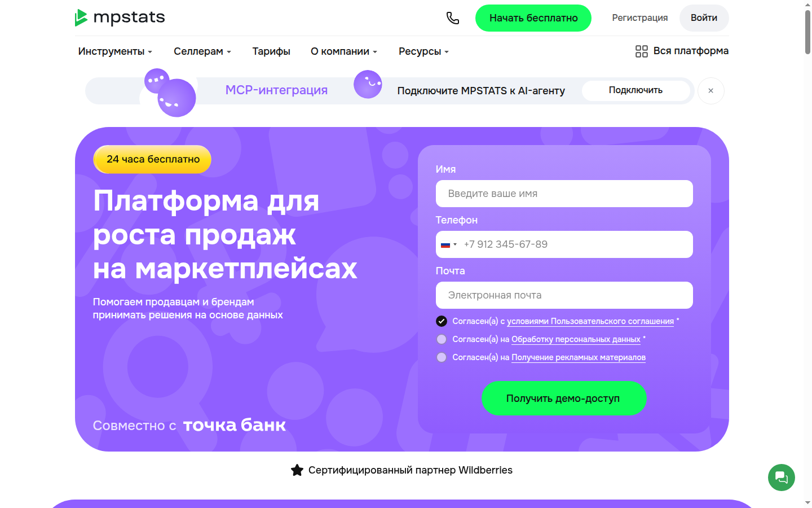
Task: Click the Получить демо-доступ button
Action: (564, 398)
